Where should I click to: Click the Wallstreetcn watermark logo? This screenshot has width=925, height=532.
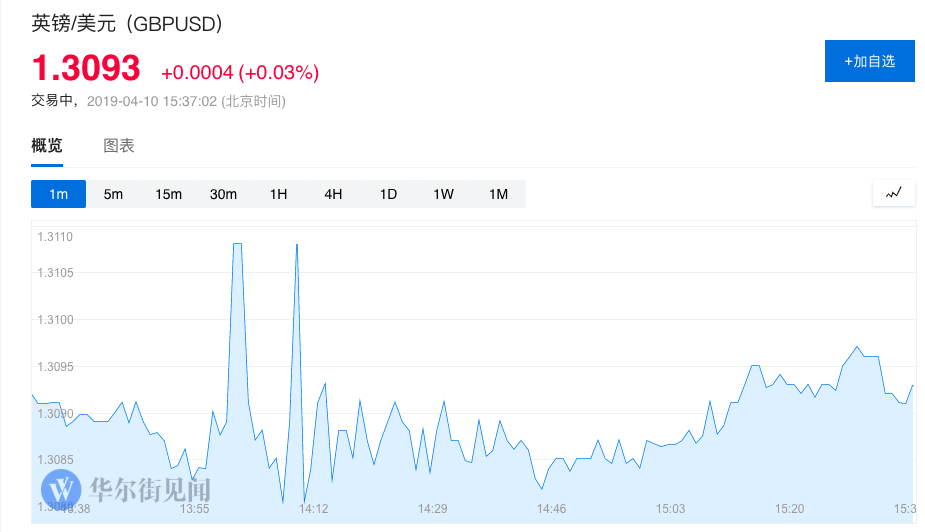[64, 490]
